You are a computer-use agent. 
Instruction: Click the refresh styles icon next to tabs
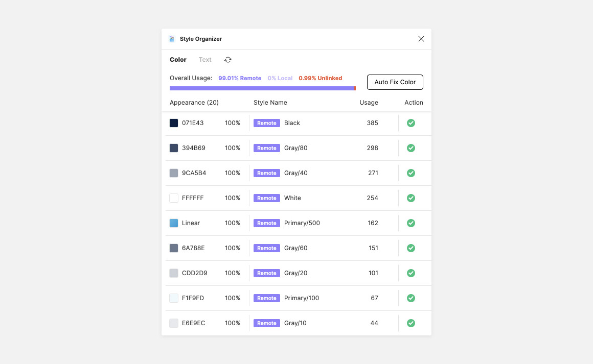point(227,60)
